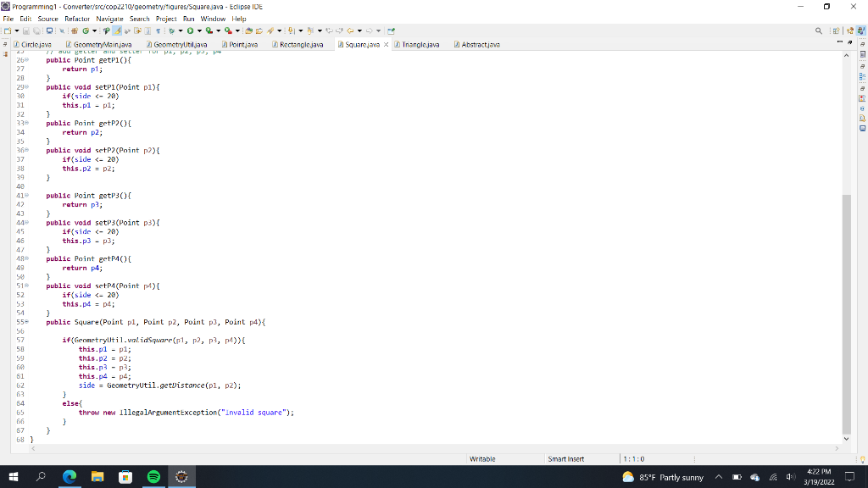Image resolution: width=868 pixels, height=488 pixels.
Task: Start debugging with the bug icon
Action: [171, 30]
